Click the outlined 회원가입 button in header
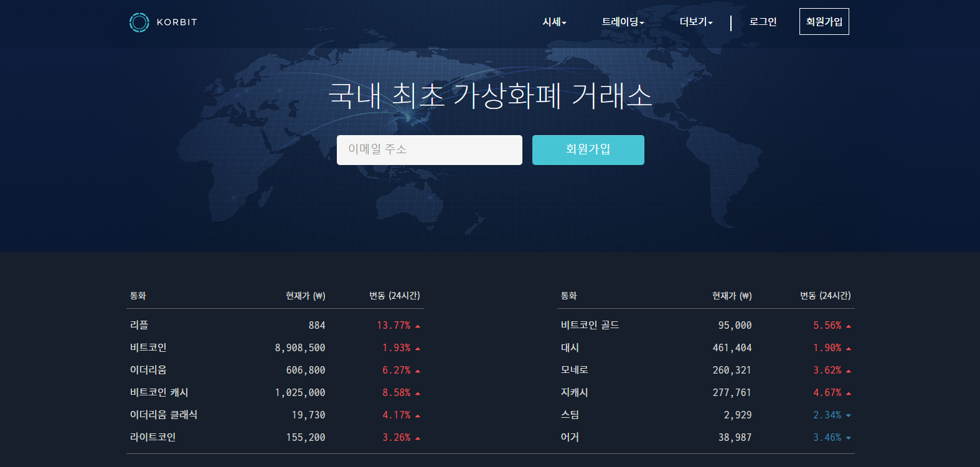Screen dimensions: 980x467 [824, 22]
